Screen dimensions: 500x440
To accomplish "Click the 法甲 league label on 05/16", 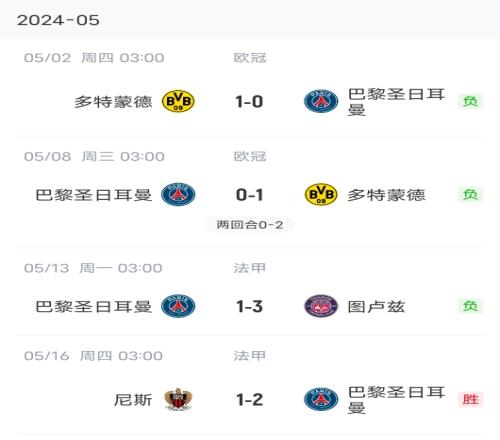I will tap(250, 356).
